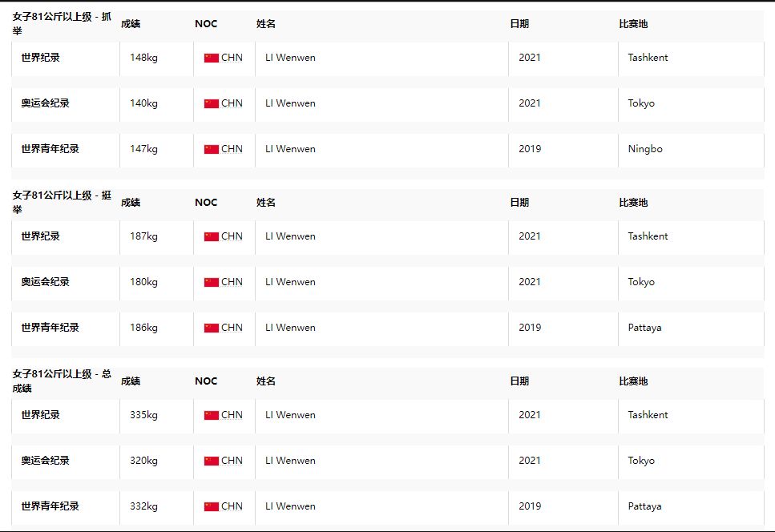
Task: Select the China flag beside the 180kg result
Action: (x=211, y=282)
